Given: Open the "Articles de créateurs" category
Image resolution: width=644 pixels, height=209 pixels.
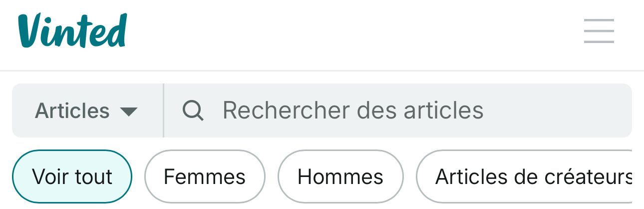Looking at the screenshot, I should point(524,176).
